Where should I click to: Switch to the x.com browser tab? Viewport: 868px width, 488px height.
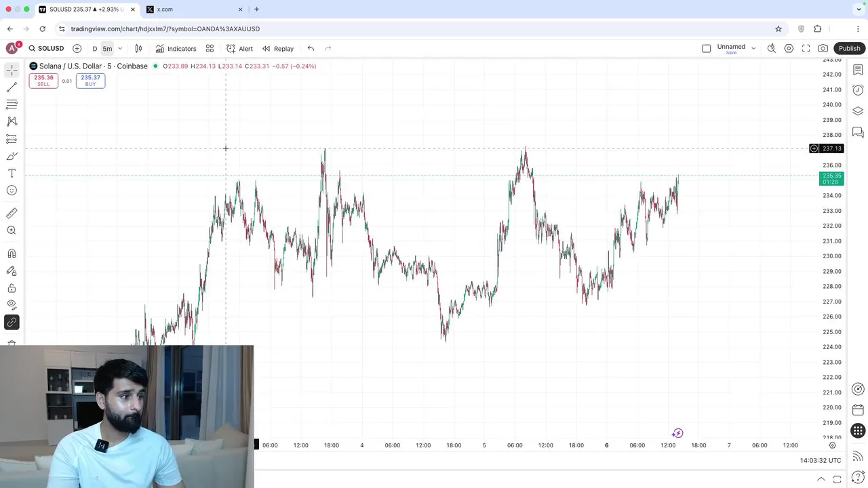coord(195,9)
